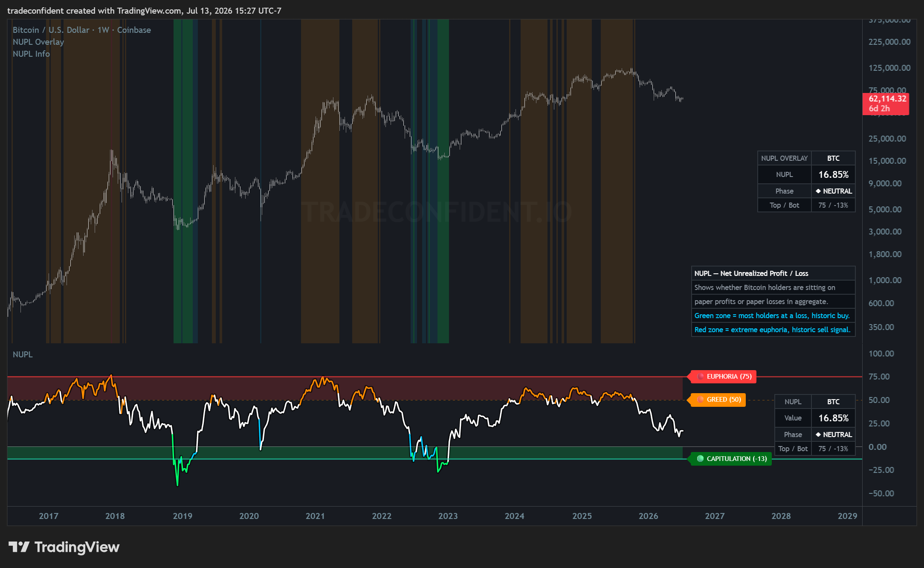Click the 2027 label on the time axis
This screenshot has height=568, width=924.
[x=715, y=516]
